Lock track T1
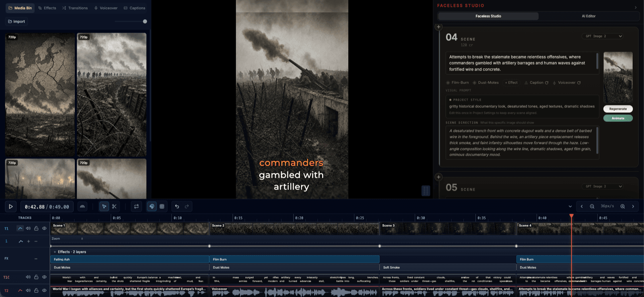The image size is (644, 297). point(36,228)
